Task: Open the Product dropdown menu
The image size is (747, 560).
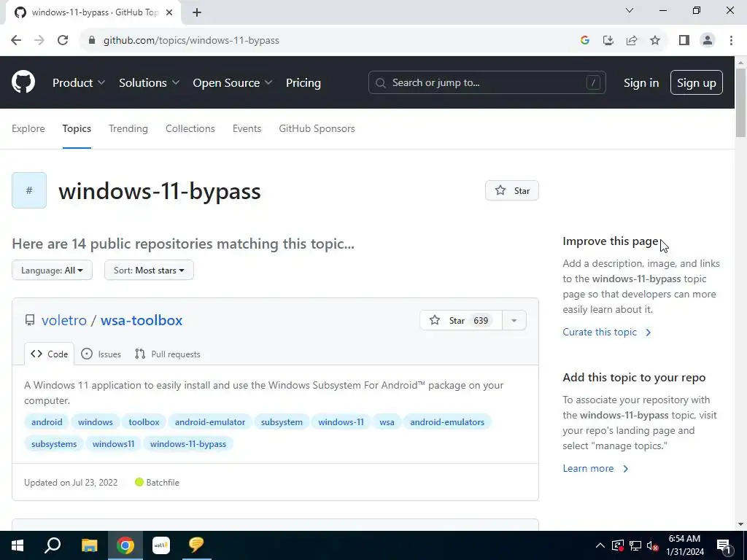Action: click(79, 82)
